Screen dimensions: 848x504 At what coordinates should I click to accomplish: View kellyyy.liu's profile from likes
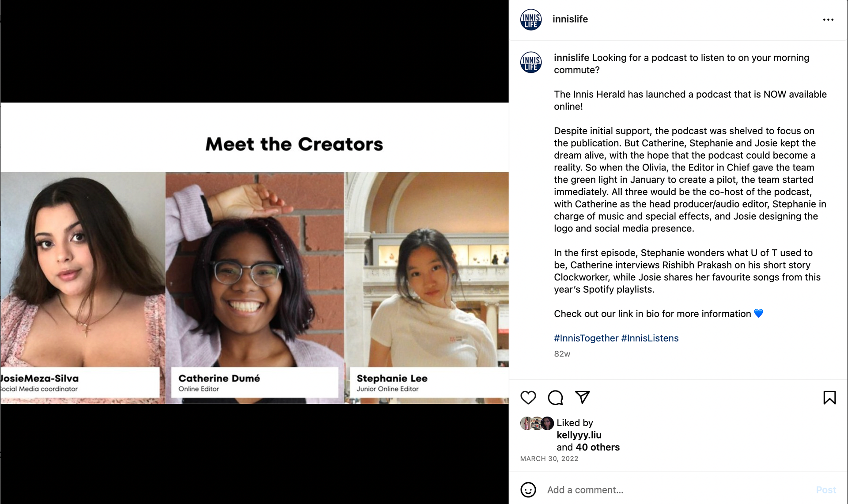coord(579,435)
